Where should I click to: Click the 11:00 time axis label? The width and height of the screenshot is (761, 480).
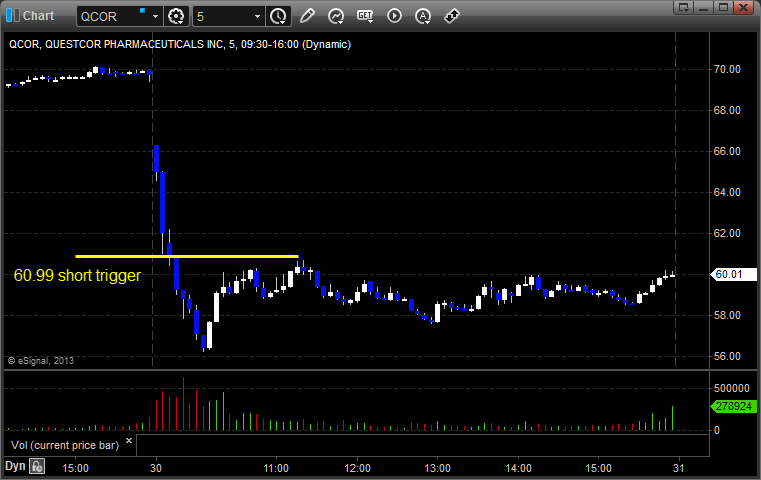[276, 468]
